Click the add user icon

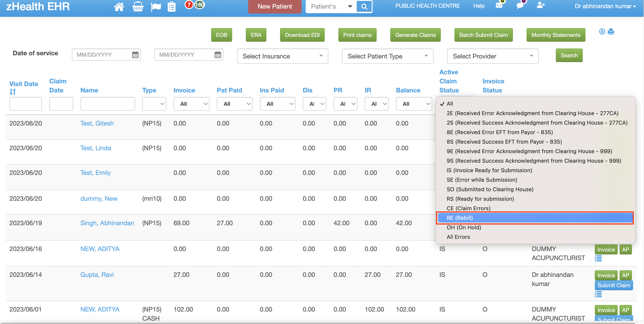(541, 5)
